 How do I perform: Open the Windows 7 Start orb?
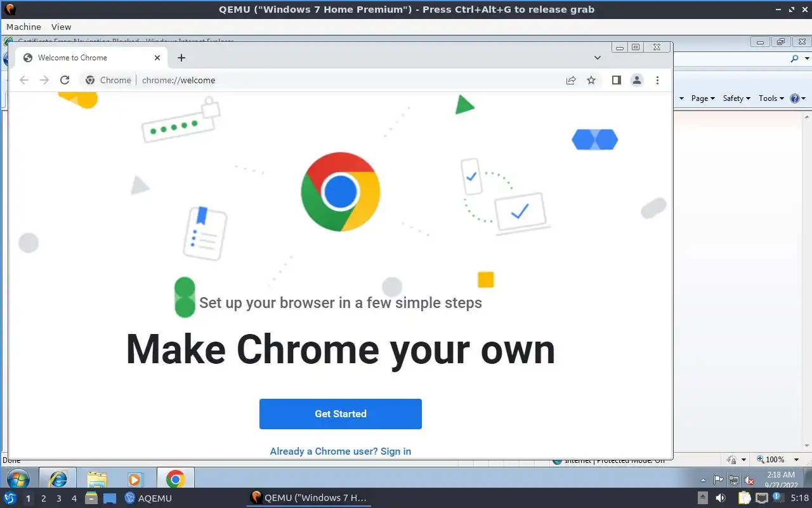click(x=17, y=479)
